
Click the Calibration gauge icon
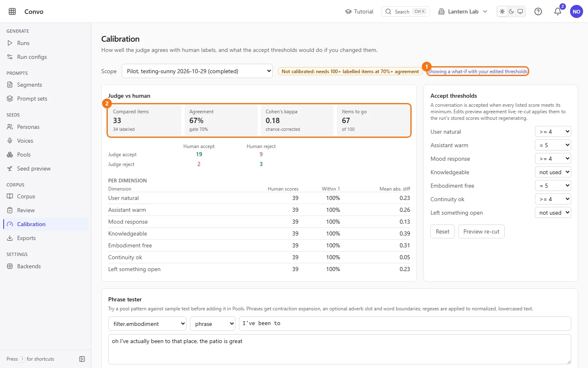pos(10,224)
